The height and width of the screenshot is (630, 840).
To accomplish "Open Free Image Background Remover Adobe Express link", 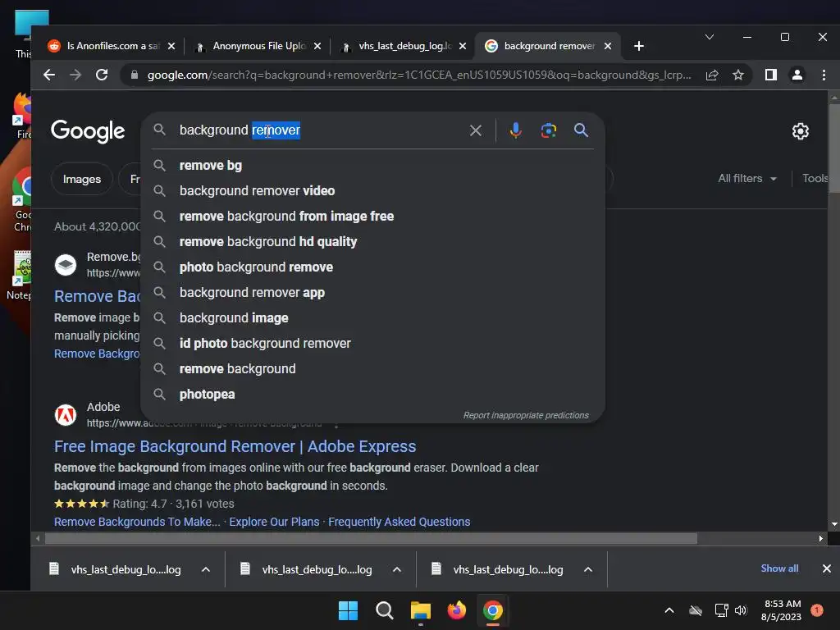I will 235,446.
